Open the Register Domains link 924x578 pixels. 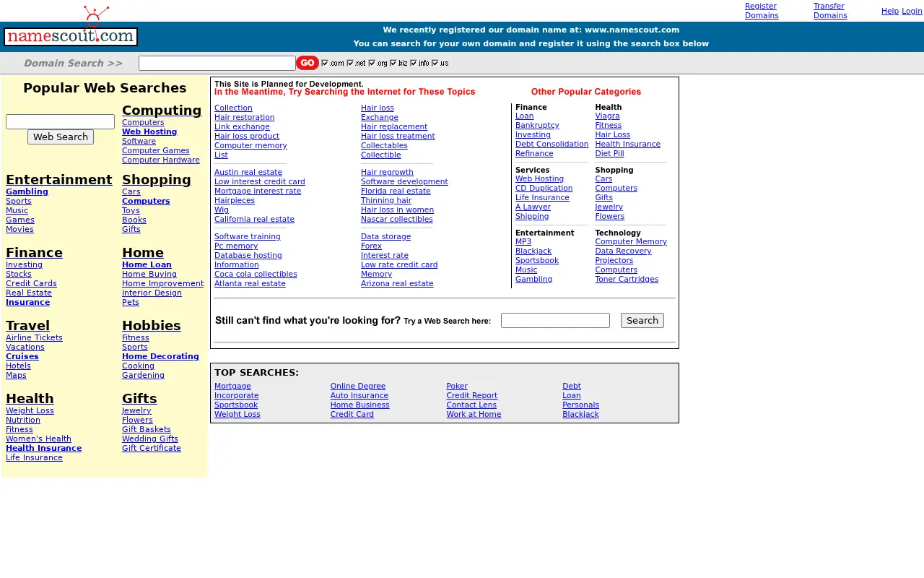[762, 10]
